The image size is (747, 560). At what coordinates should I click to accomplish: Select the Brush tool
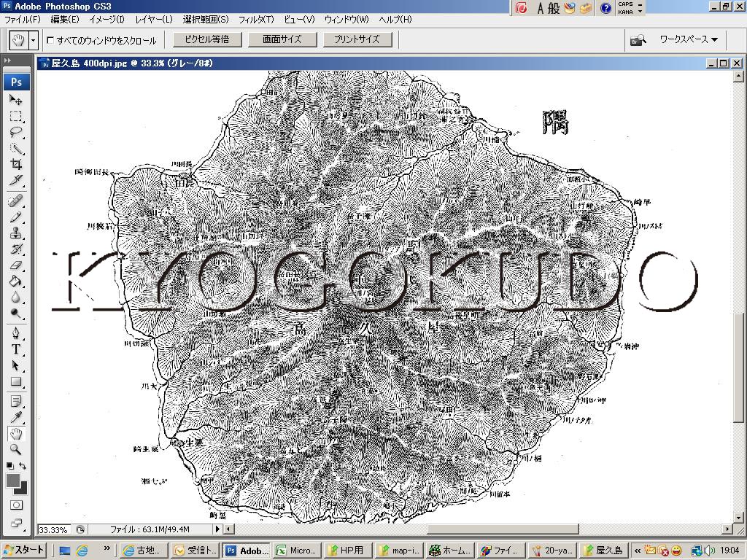tap(16, 217)
